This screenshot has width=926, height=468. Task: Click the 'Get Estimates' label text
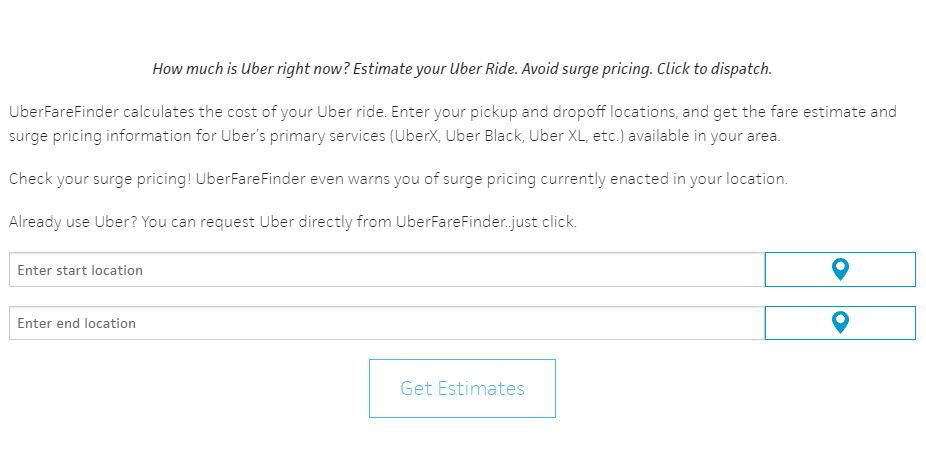coord(462,388)
